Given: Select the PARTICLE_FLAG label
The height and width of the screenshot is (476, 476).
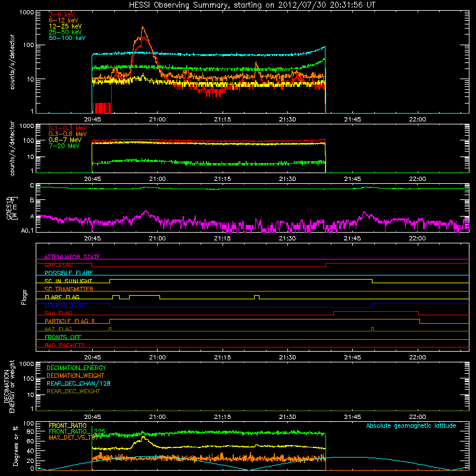Looking at the screenshot, I should (67, 321).
